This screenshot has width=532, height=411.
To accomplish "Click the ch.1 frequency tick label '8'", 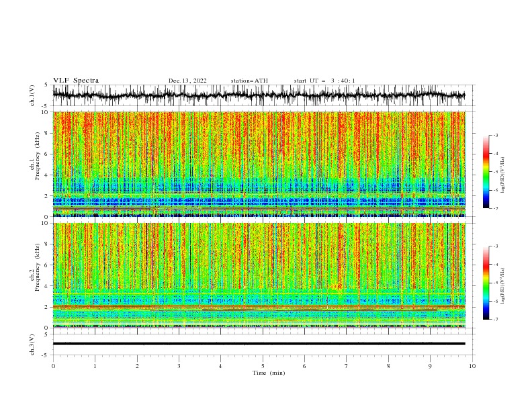I will (x=47, y=133).
